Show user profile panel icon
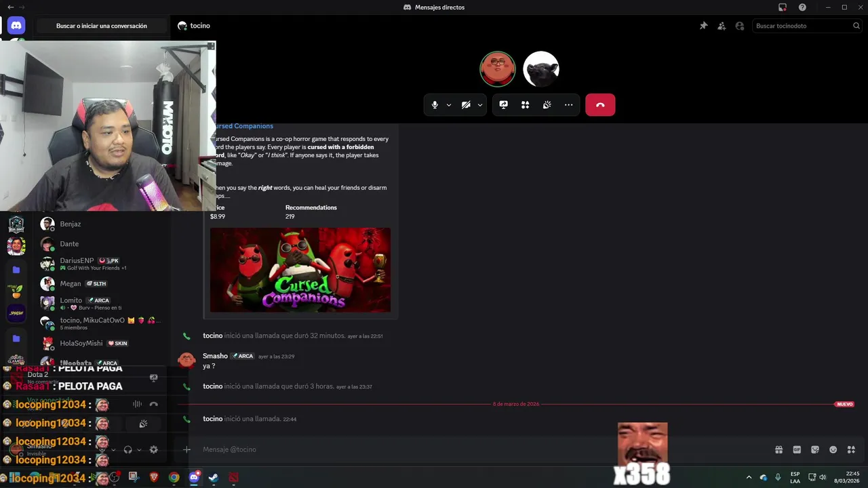The image size is (868, 488). pyautogui.click(x=740, y=26)
